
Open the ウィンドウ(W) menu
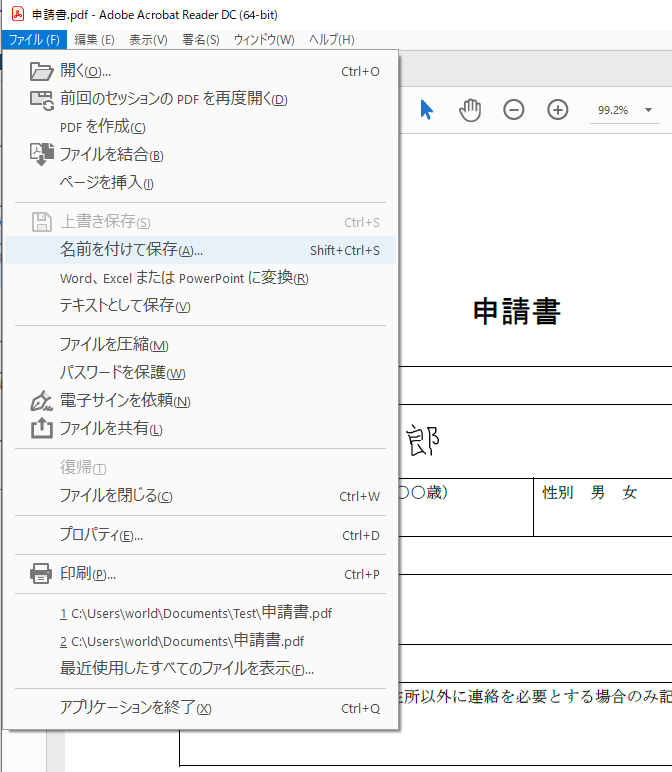[x=264, y=39]
